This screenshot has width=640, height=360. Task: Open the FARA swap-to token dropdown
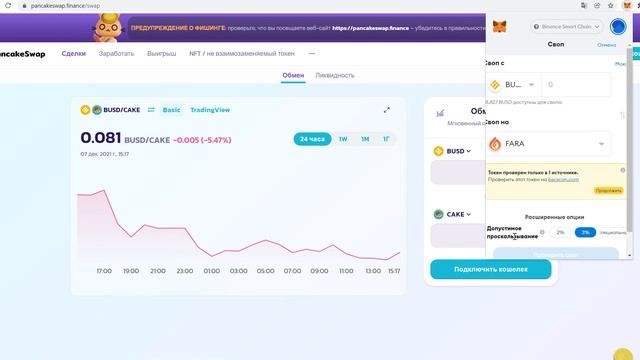(x=549, y=144)
